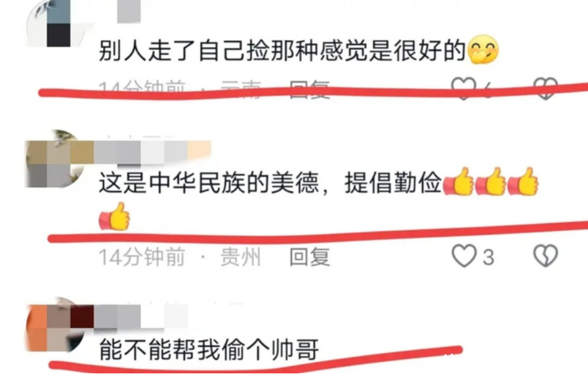The image size is (588, 374).
Task: Click the giggling emoji ending the first comment
Action: (x=484, y=49)
